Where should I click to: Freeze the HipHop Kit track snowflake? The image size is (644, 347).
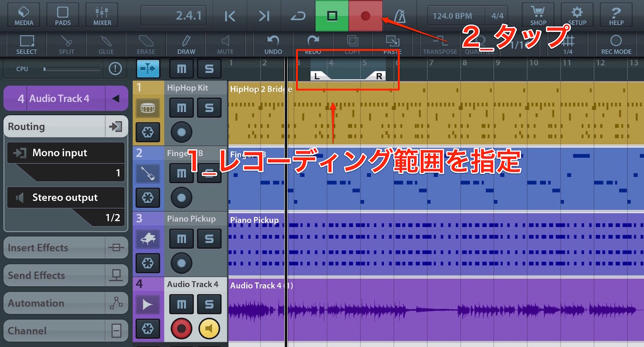click(x=148, y=133)
